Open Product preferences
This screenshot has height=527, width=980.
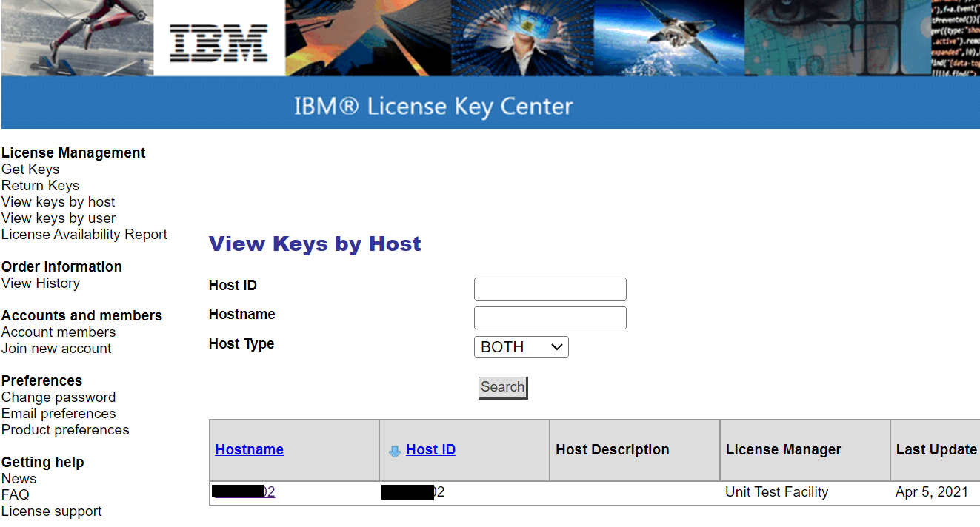coord(65,430)
